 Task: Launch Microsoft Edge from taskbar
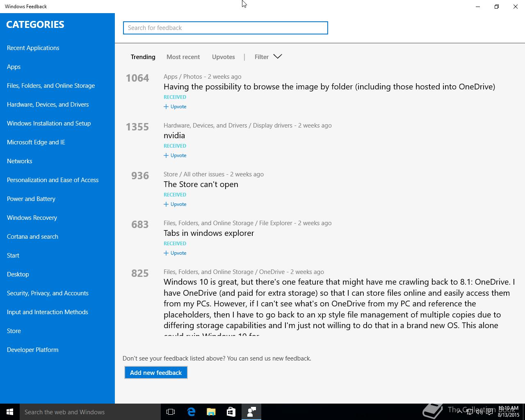coord(191,412)
